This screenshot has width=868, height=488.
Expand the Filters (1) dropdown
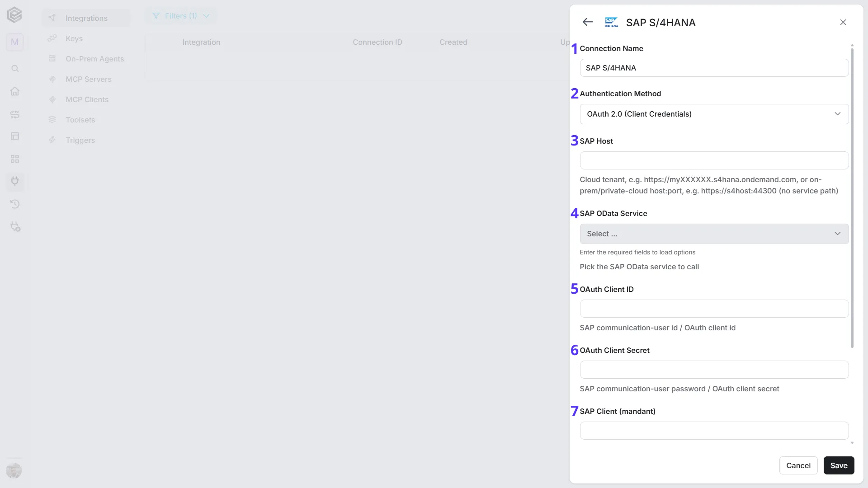point(181,16)
